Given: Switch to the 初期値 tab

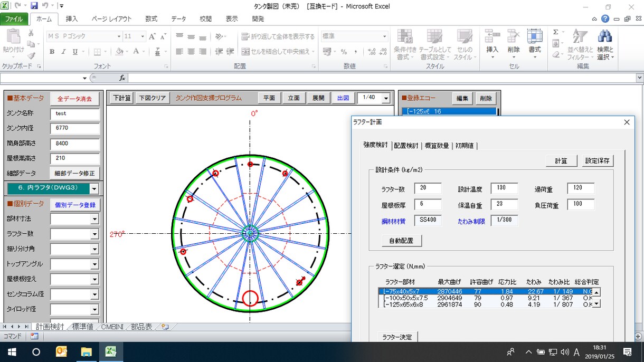Looking at the screenshot, I should [465, 146].
